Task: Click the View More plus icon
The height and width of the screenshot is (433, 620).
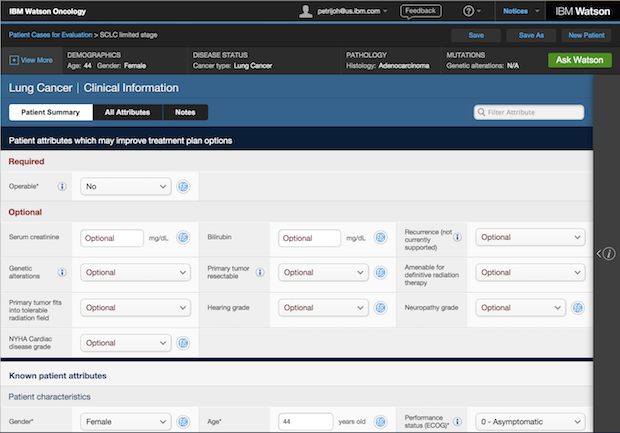Action: [x=14, y=60]
